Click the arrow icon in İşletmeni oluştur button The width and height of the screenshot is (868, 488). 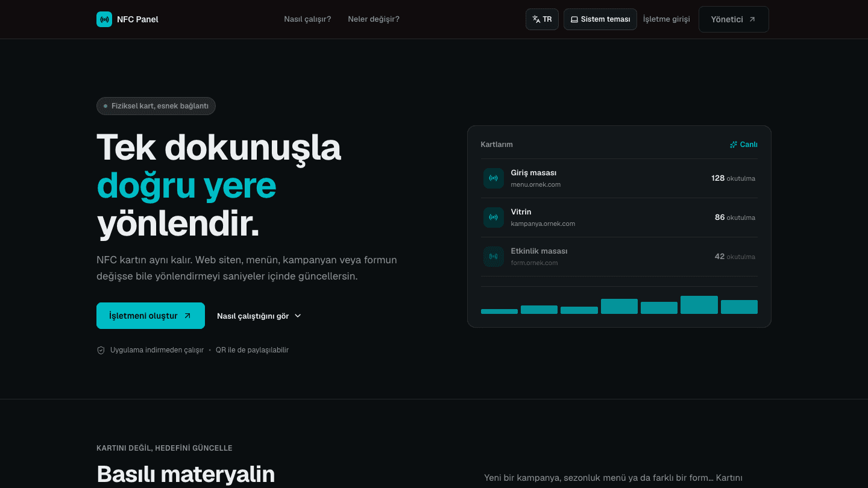(187, 316)
